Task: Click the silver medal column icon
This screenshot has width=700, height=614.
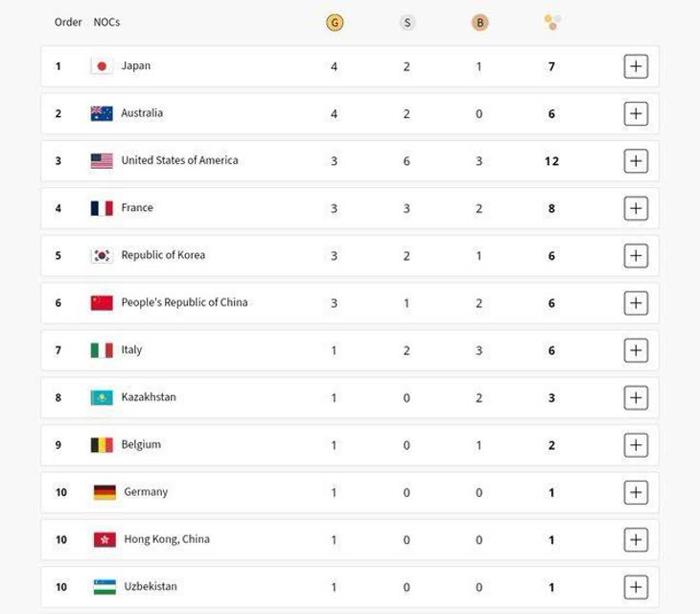Action: click(407, 22)
